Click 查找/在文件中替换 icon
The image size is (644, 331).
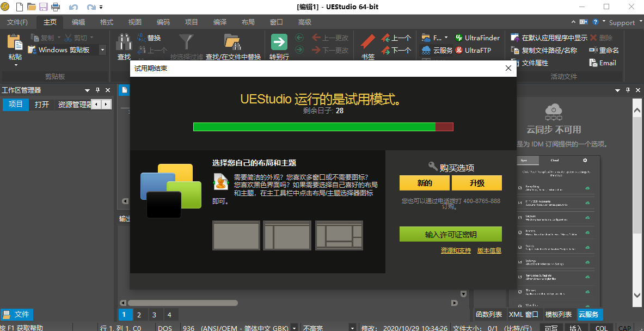[x=233, y=42]
